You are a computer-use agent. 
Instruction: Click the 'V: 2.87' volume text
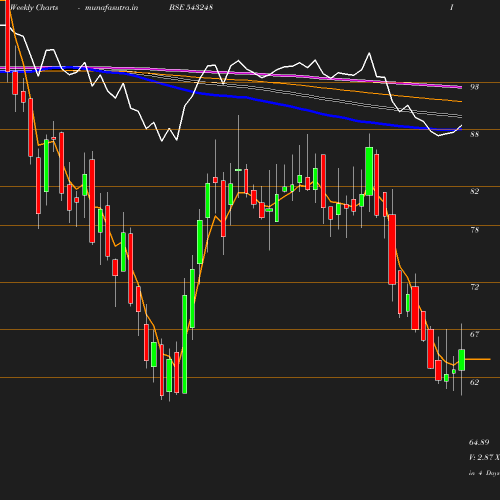point(481,457)
